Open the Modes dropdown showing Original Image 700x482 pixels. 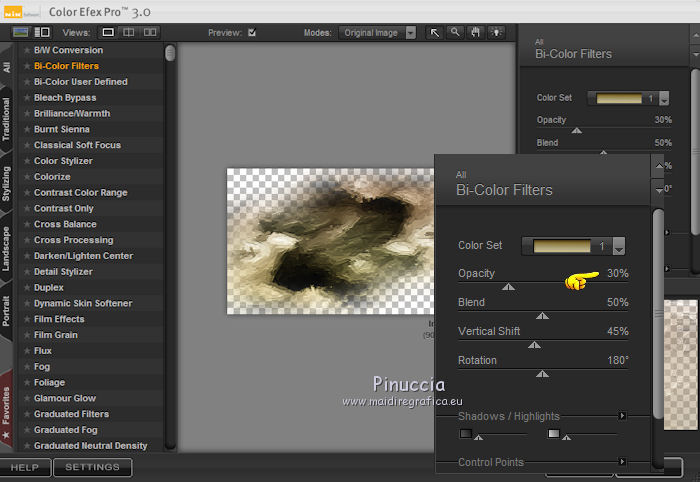click(374, 32)
